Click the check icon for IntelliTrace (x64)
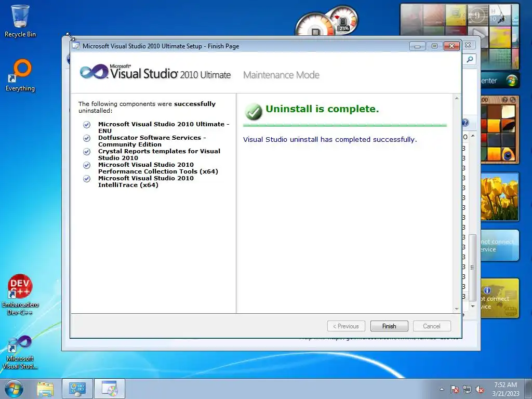This screenshot has width=532, height=399. click(x=87, y=179)
